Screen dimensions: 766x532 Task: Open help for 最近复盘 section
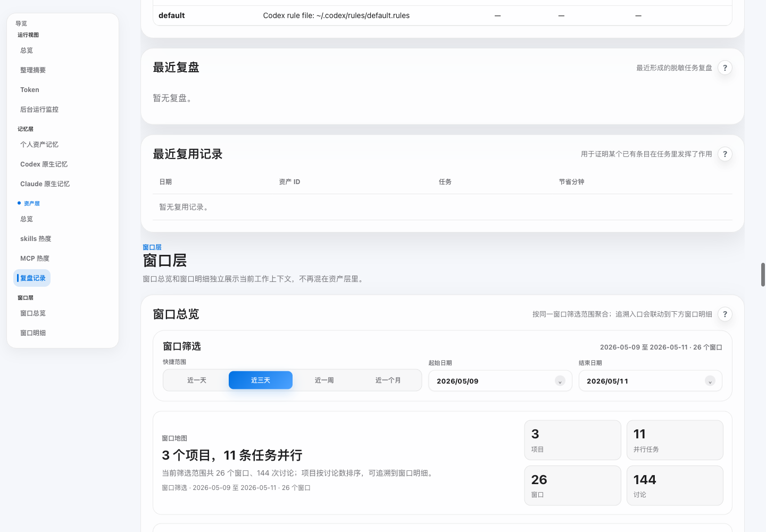point(725,68)
